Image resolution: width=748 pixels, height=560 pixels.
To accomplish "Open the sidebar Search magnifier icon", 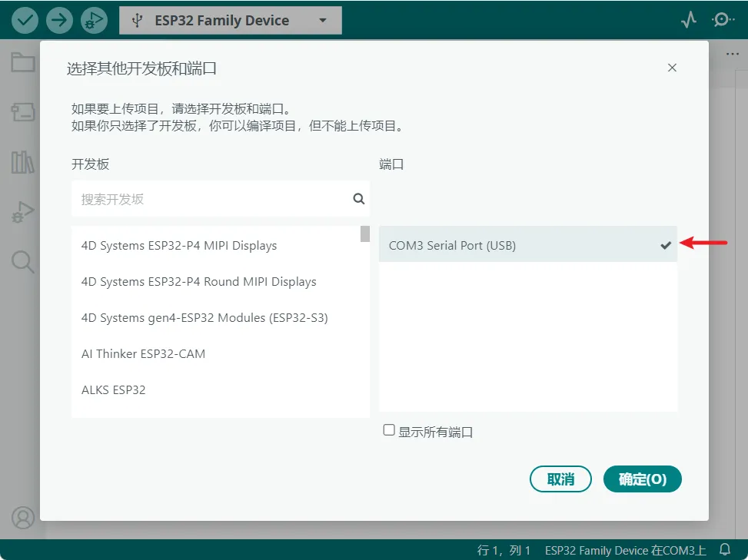I will click(x=22, y=262).
